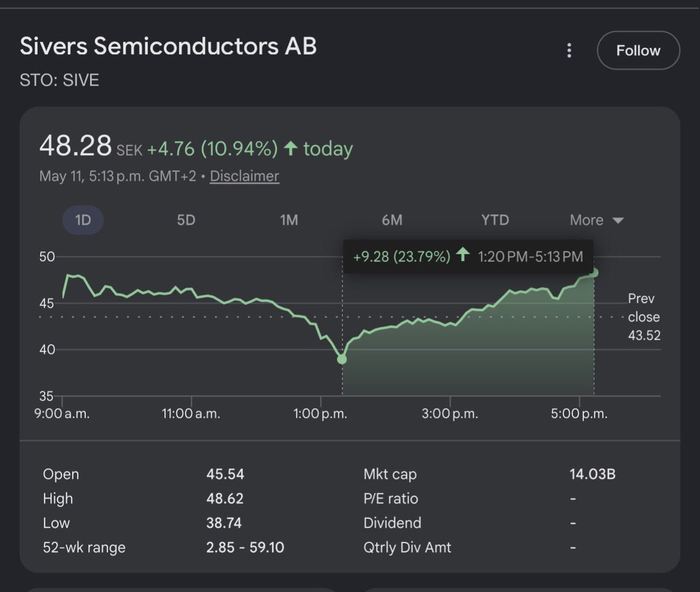Click the Low value 38.74
The width and height of the screenshot is (700, 592).
(224, 523)
